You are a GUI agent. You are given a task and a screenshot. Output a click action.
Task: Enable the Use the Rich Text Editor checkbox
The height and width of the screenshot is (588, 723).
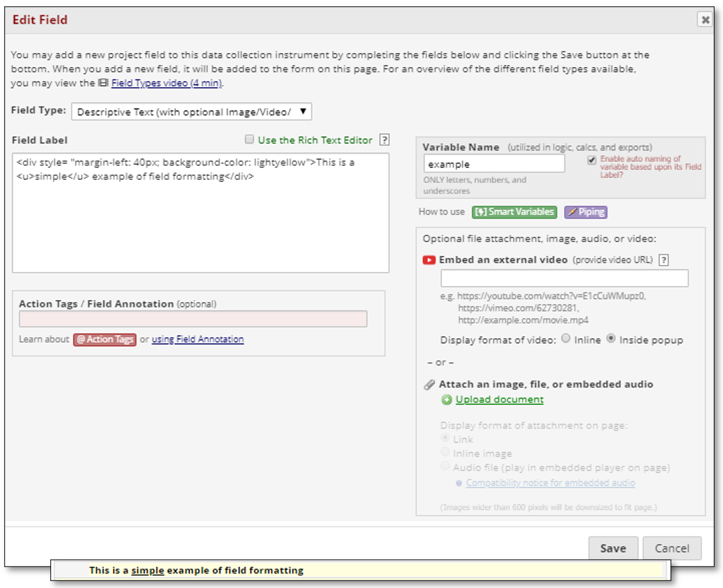tap(249, 140)
